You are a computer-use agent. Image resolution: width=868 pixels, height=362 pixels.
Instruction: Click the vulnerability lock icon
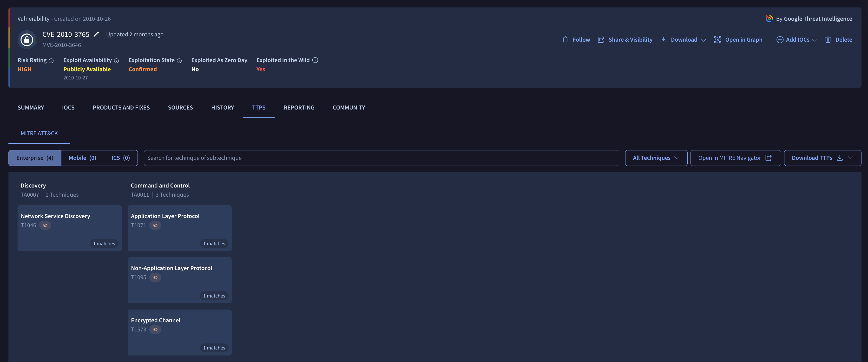(x=27, y=40)
